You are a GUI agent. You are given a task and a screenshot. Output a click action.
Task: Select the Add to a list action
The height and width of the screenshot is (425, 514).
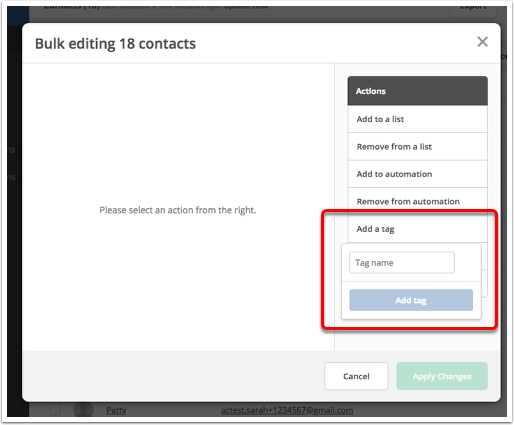point(417,119)
